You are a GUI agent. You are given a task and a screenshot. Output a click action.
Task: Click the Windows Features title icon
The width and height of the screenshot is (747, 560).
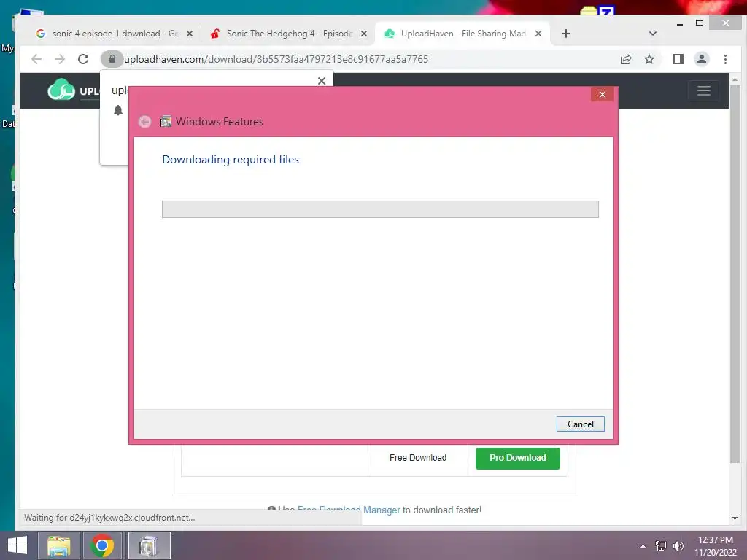tap(166, 122)
